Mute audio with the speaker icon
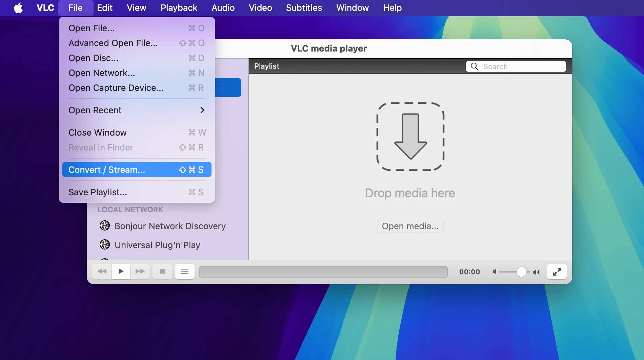The width and height of the screenshot is (644, 360). pos(495,272)
